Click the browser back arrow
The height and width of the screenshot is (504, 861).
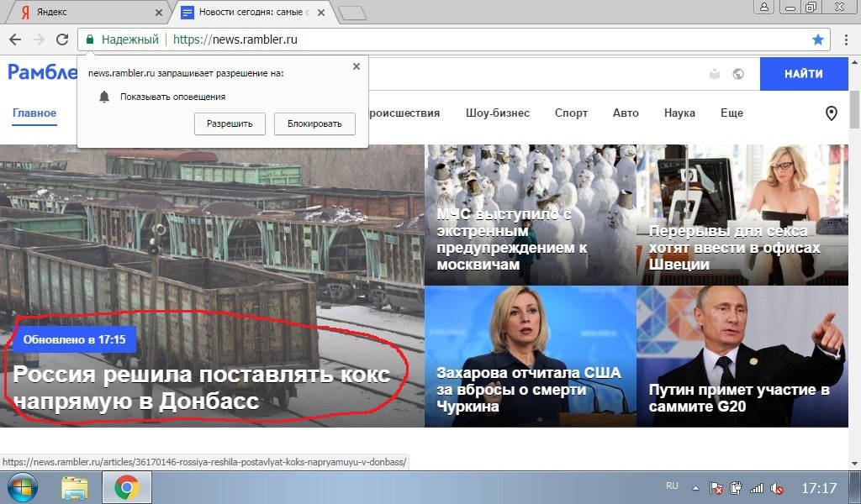pos(14,39)
